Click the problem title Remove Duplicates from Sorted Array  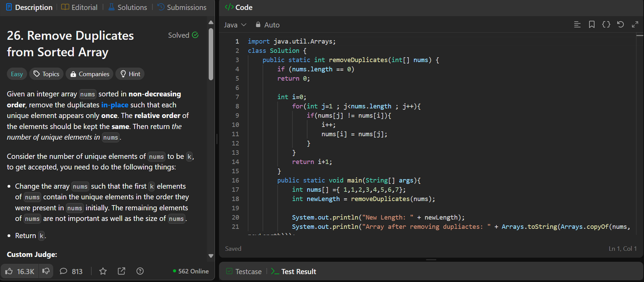(70, 44)
